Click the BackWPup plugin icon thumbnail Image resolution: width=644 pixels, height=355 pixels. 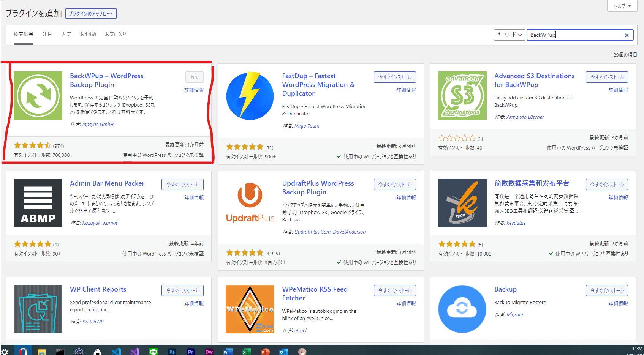pyautogui.click(x=38, y=96)
